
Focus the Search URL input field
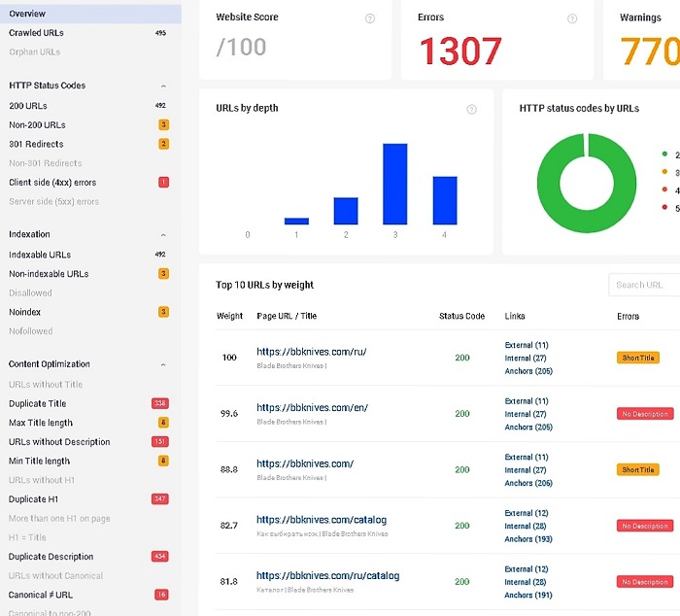click(x=644, y=285)
